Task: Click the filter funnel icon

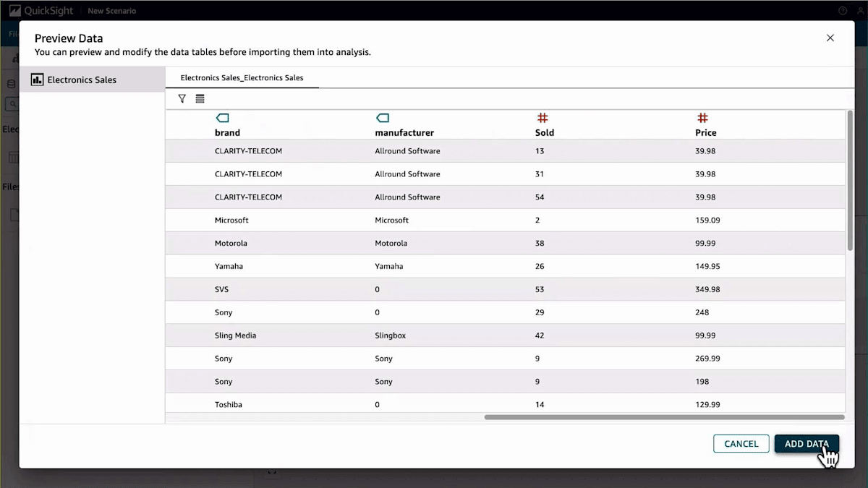Action: coord(182,98)
